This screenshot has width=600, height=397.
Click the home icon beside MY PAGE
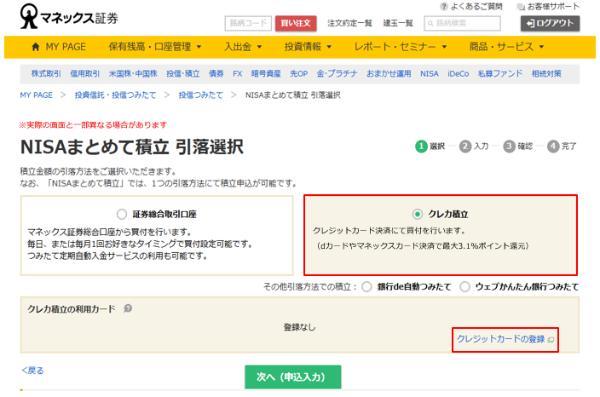[36, 47]
